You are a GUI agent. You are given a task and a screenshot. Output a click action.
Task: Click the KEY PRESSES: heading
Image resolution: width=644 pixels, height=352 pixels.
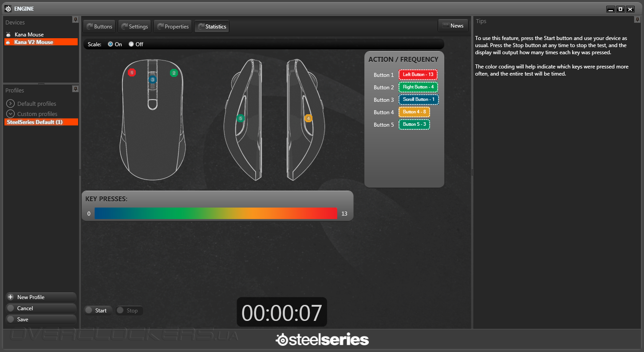point(107,199)
